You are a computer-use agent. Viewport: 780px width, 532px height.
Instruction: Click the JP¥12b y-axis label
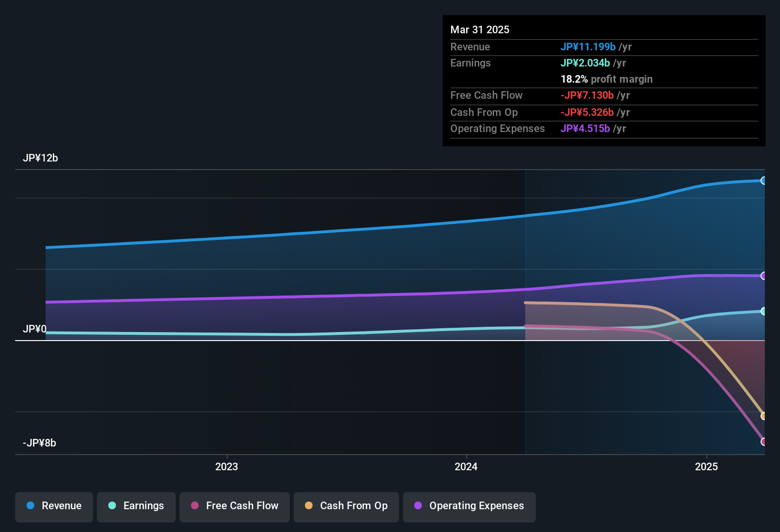pos(40,158)
